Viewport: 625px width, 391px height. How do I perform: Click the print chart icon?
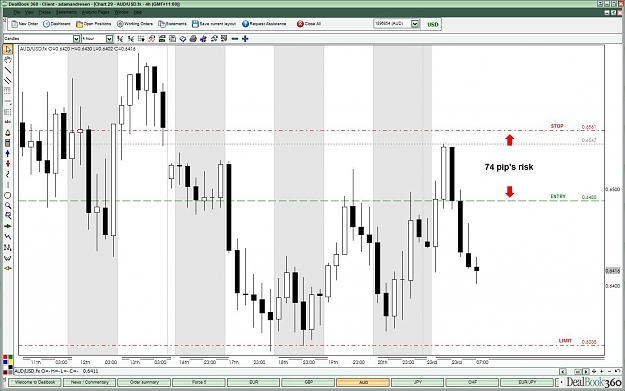(x=193, y=39)
